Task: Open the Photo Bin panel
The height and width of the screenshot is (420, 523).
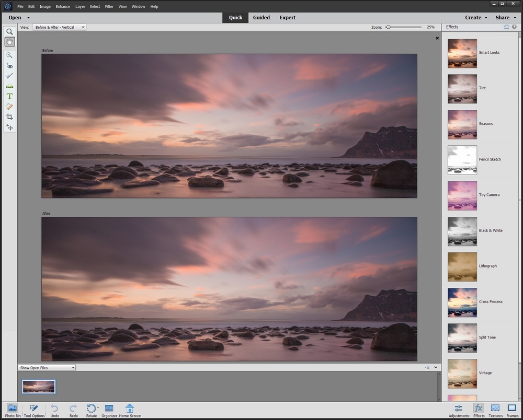Action: [x=13, y=411]
